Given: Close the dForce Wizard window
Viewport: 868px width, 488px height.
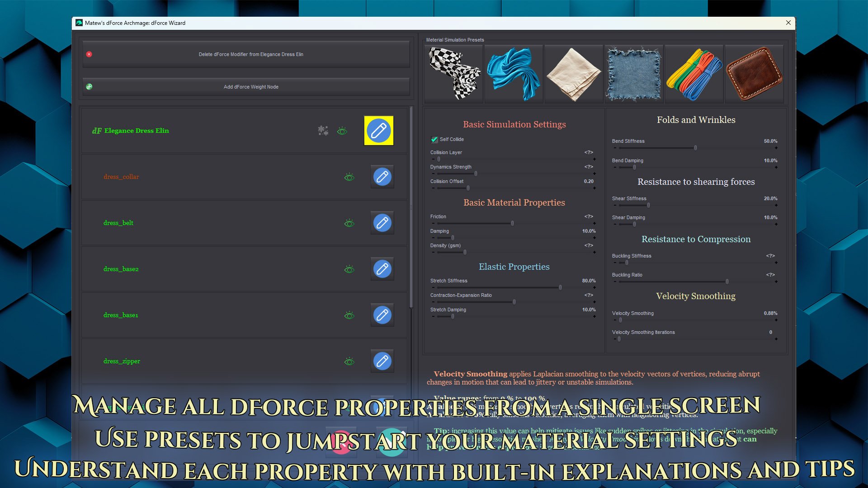Looking at the screenshot, I should 788,23.
